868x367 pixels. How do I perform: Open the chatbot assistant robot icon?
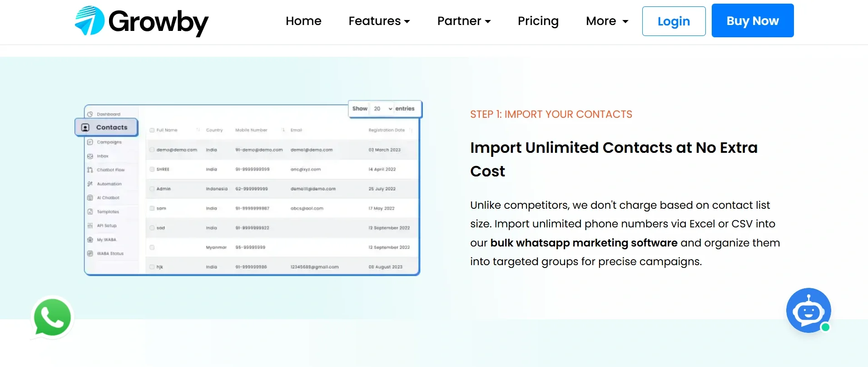point(808,311)
